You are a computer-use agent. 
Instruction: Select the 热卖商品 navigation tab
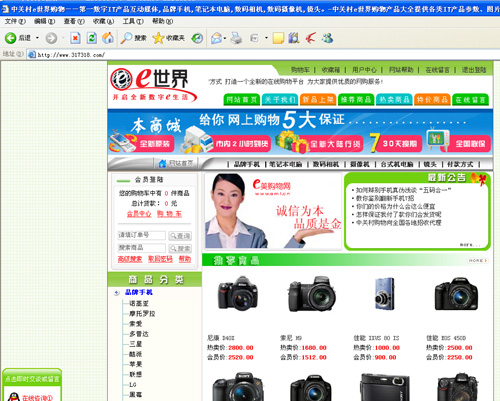point(394,99)
